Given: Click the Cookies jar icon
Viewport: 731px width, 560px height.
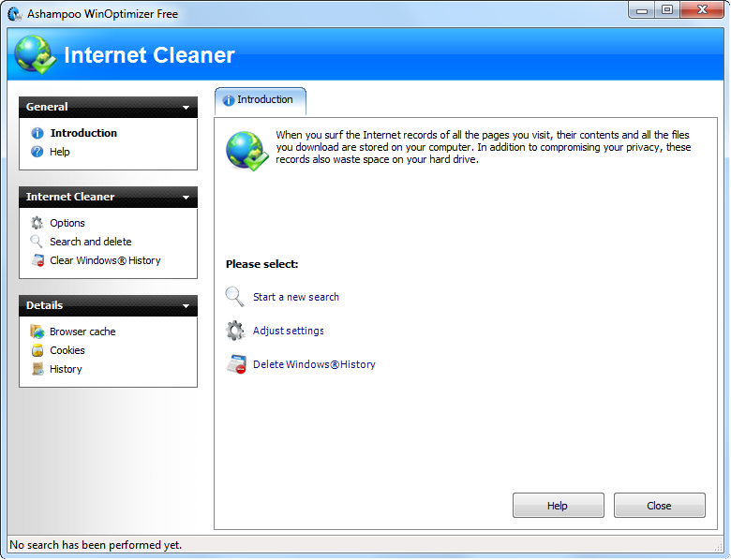Looking at the screenshot, I should tap(37, 350).
